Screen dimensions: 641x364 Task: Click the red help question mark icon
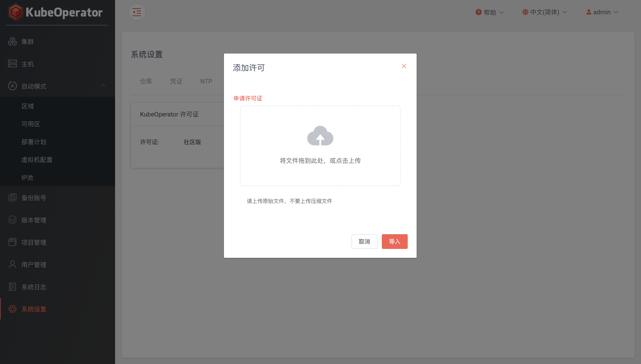click(478, 12)
